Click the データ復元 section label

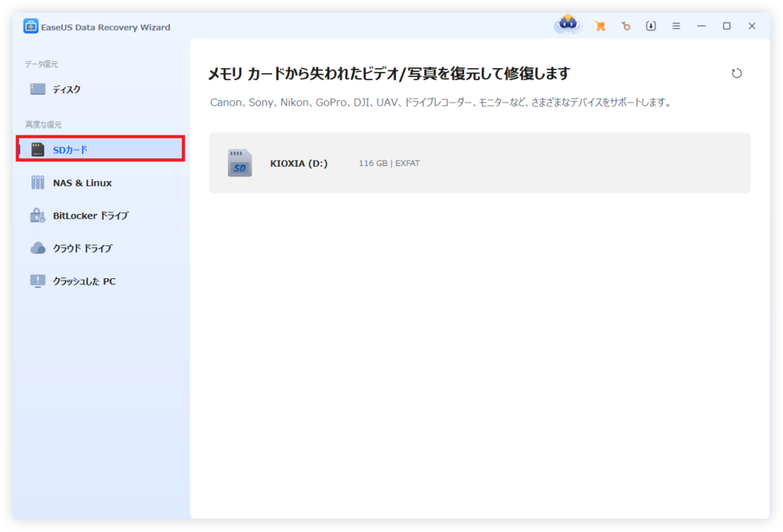point(41,64)
